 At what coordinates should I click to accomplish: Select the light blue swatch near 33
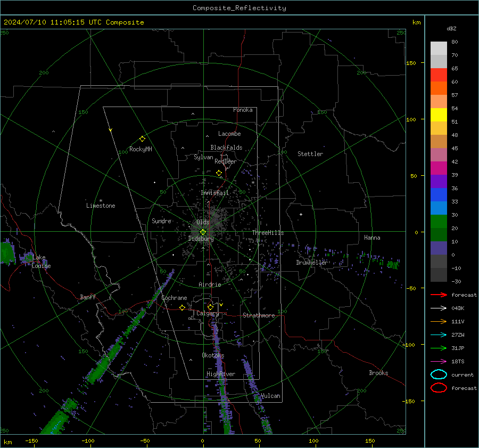(439, 208)
